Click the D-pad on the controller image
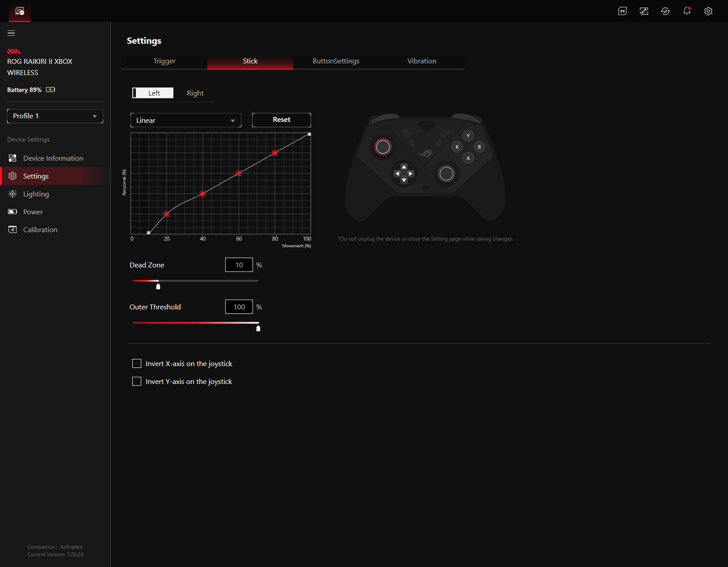Viewport: 728px width, 567px height. coord(404,174)
